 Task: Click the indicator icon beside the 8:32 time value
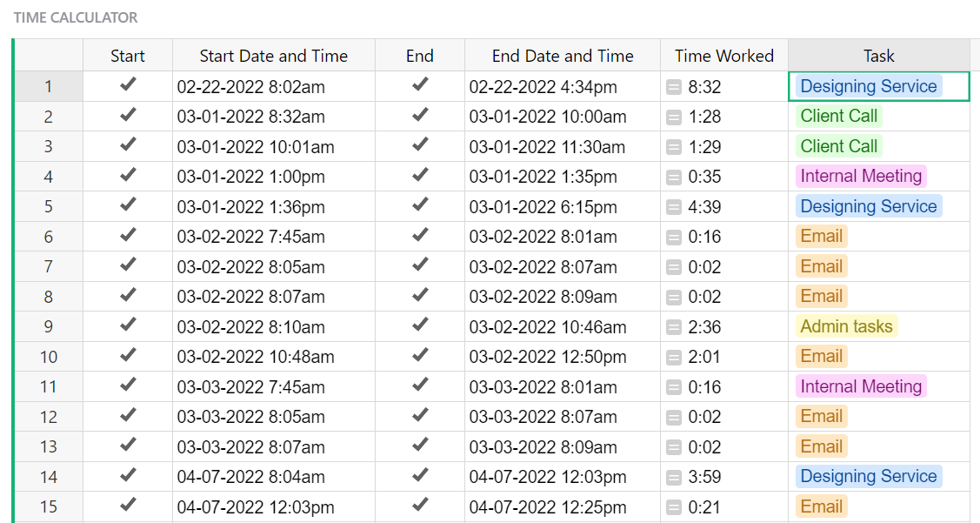[673, 86]
